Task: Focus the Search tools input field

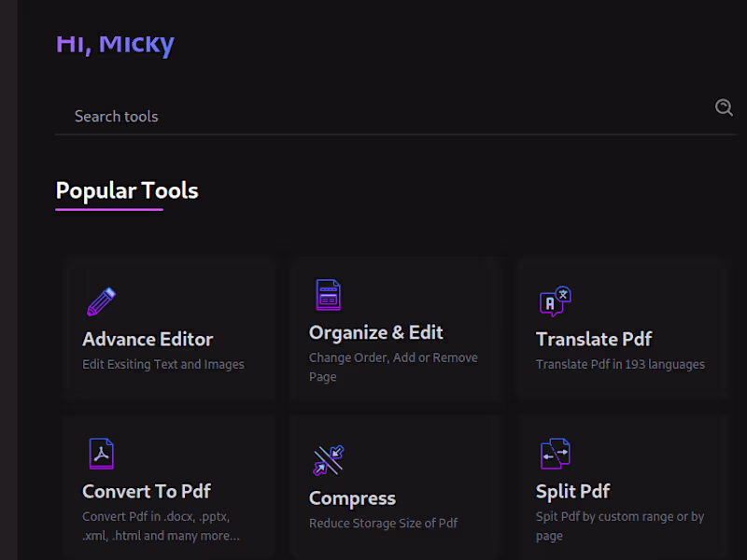Action: (x=373, y=117)
